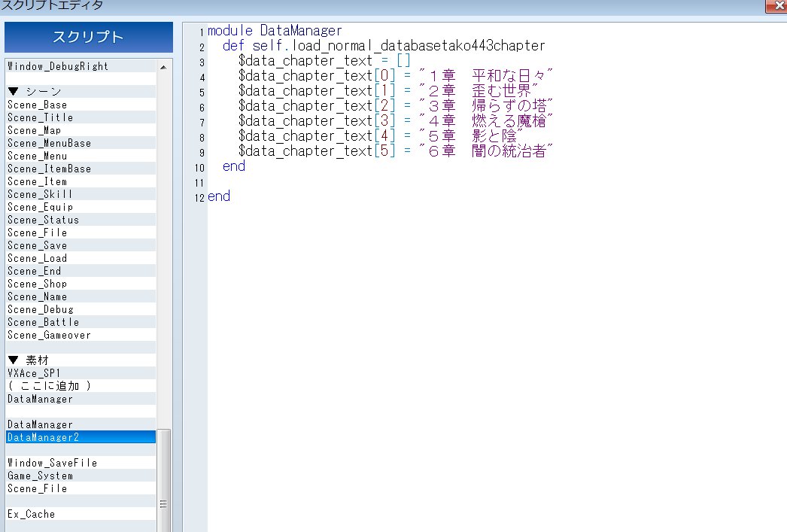This screenshot has width=787, height=532.
Task: Click line number 10 in the gutter
Action: [199, 167]
